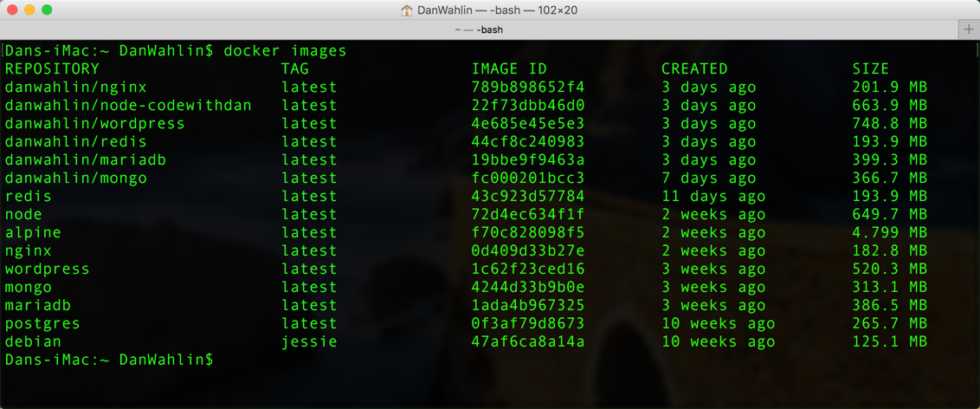980x409 pixels.
Task: Click the empty bottom prompt 'Dans-iMac:~ DanWahlin$'
Action: (x=109, y=360)
